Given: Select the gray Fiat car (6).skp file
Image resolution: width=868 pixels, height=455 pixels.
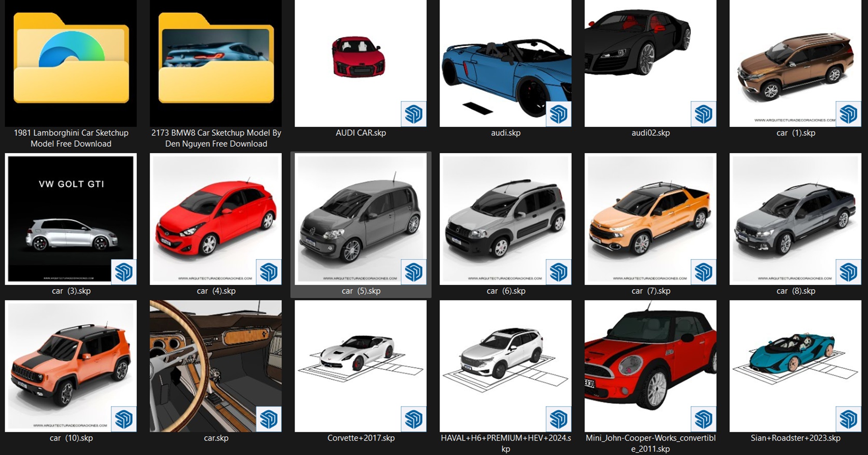Looking at the screenshot, I should (505, 219).
